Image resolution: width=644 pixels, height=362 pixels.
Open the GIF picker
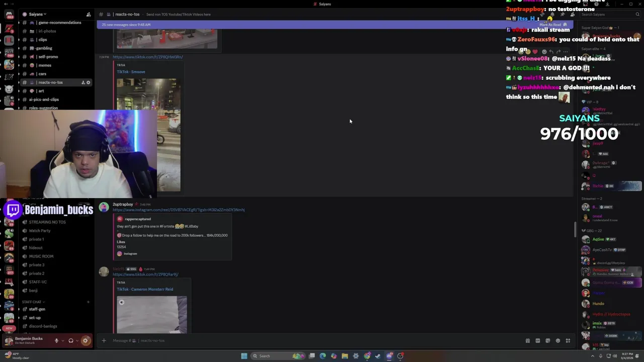click(x=538, y=340)
